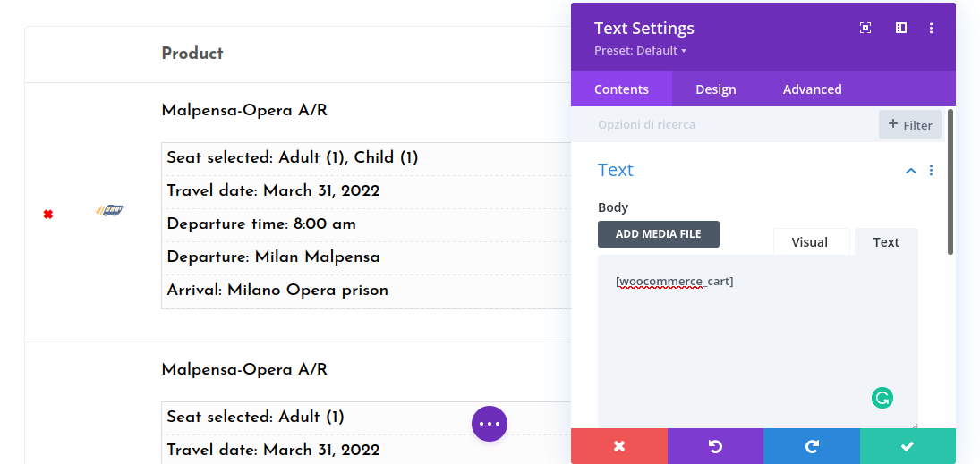Switch to the Advanced tab
This screenshot has width=980, height=464.
click(812, 89)
